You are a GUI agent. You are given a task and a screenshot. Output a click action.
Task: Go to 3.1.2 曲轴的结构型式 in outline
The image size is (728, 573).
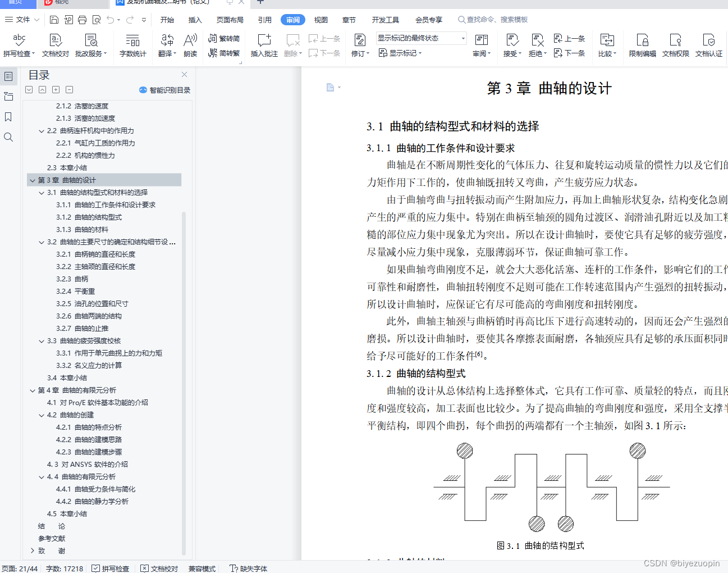(x=89, y=217)
